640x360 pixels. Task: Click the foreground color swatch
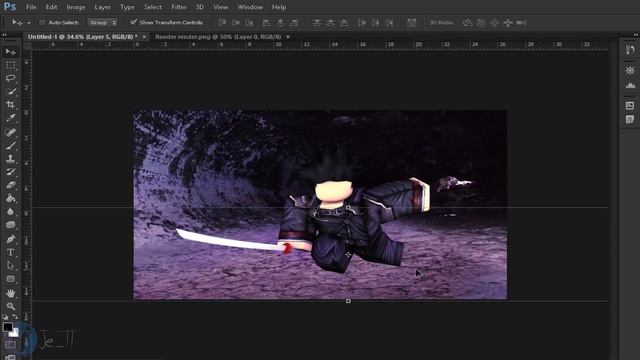7,327
